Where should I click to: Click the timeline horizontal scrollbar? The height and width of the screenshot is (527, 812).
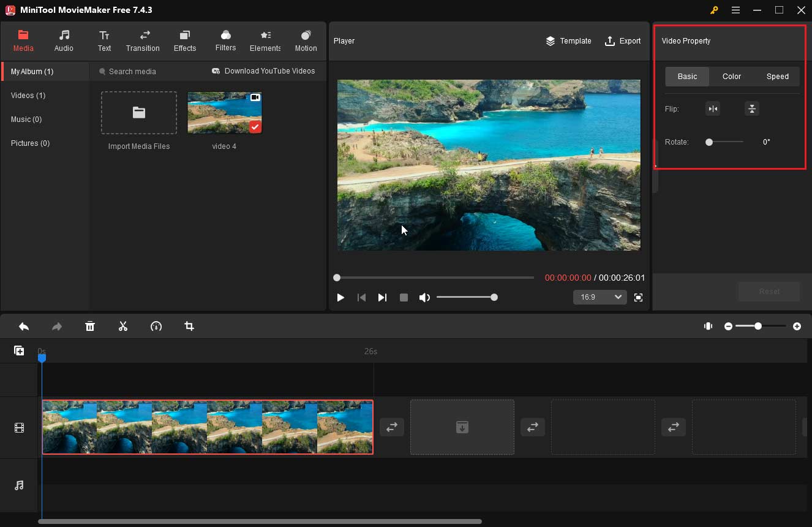(x=260, y=521)
